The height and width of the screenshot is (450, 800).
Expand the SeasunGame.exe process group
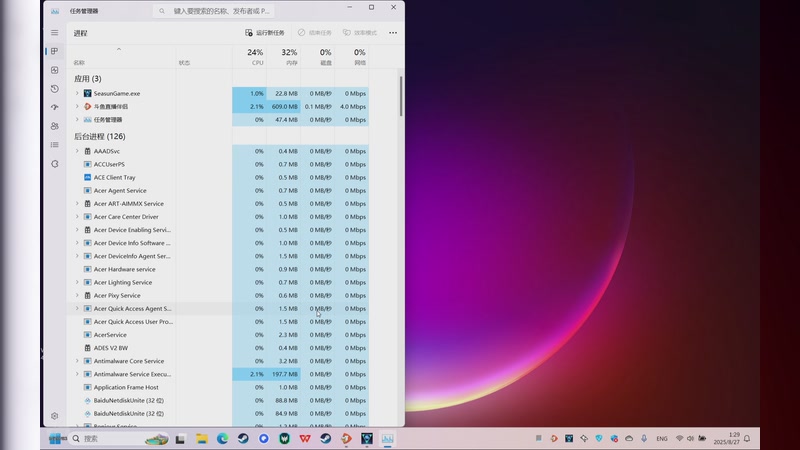click(x=77, y=93)
